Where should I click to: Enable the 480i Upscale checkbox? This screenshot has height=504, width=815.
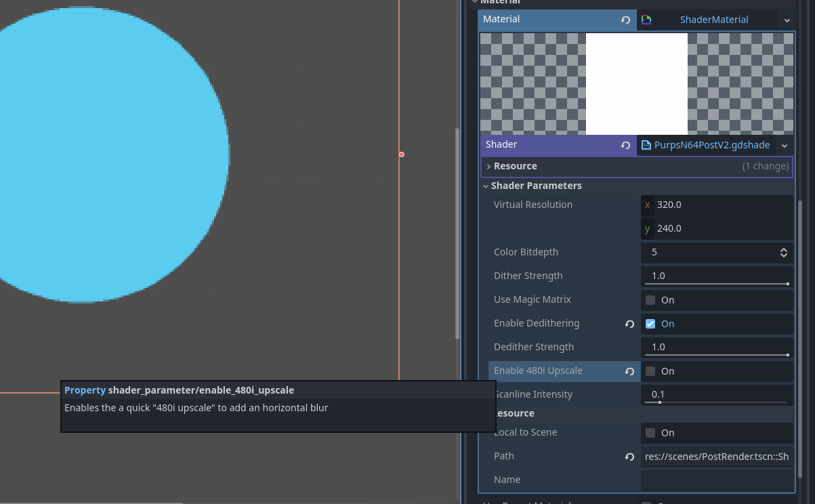coord(650,371)
